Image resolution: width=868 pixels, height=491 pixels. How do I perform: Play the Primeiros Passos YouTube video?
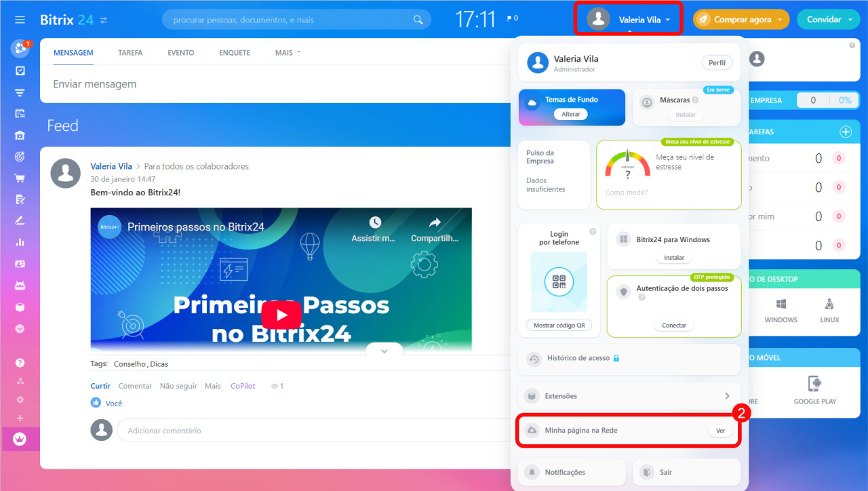coord(281,315)
